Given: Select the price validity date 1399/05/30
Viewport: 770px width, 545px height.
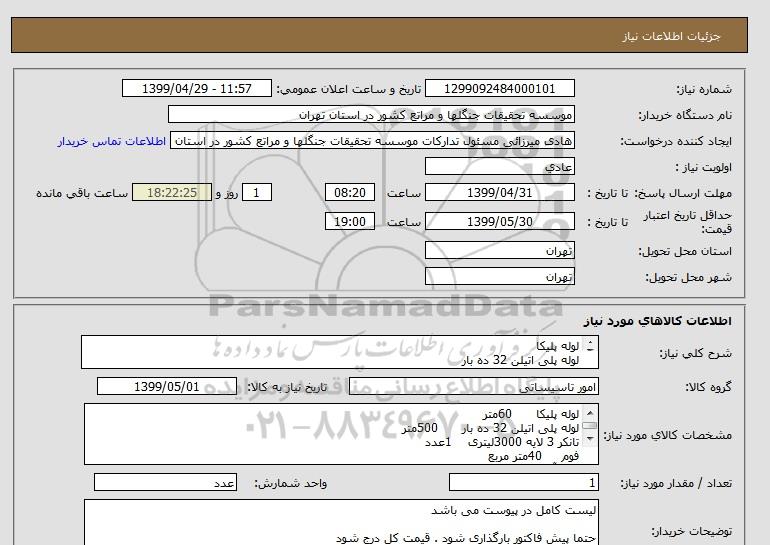Looking at the screenshot, I should 499,222.
